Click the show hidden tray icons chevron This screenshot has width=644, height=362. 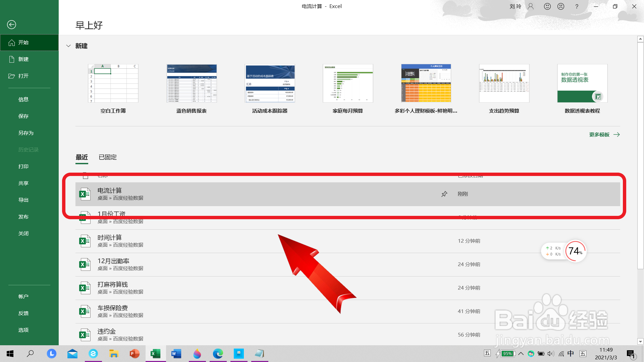521,353
